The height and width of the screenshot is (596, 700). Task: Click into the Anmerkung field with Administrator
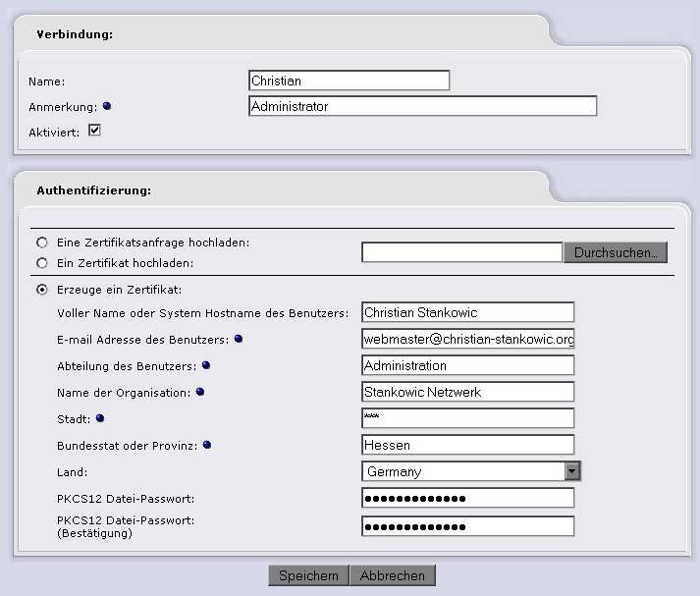pos(422,106)
